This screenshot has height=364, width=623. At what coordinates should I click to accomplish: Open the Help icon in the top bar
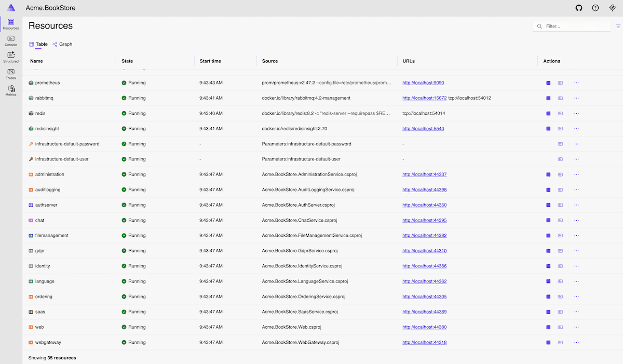[595, 8]
